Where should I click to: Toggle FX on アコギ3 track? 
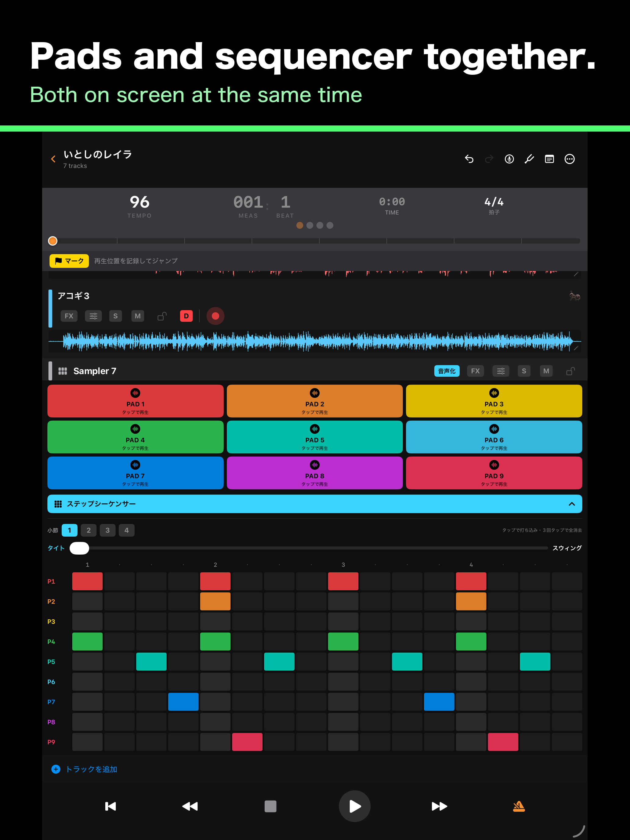tap(69, 316)
